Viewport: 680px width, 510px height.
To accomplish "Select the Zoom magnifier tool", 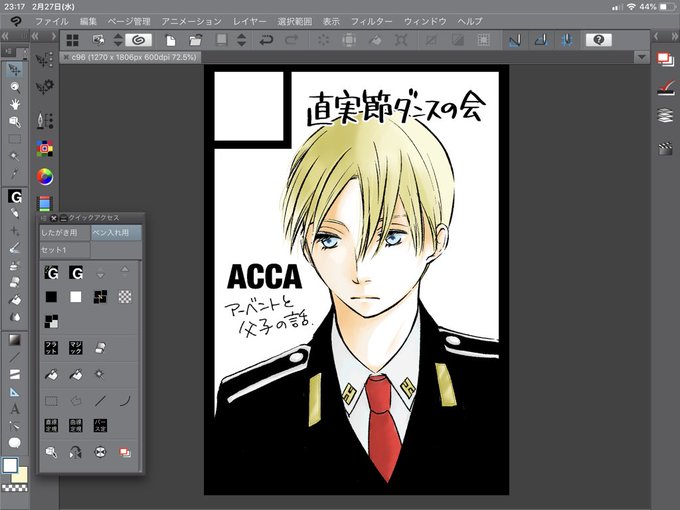I will [x=15, y=87].
